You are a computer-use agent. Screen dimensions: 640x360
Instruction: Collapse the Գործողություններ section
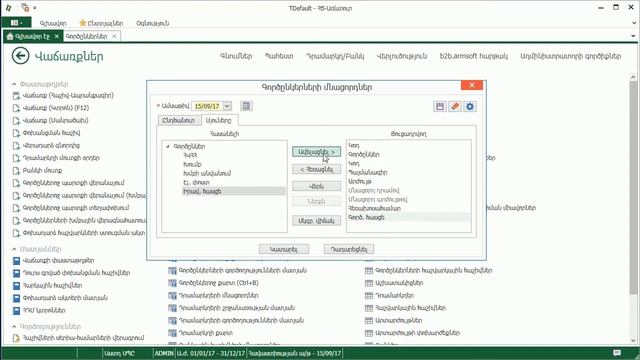point(14,327)
